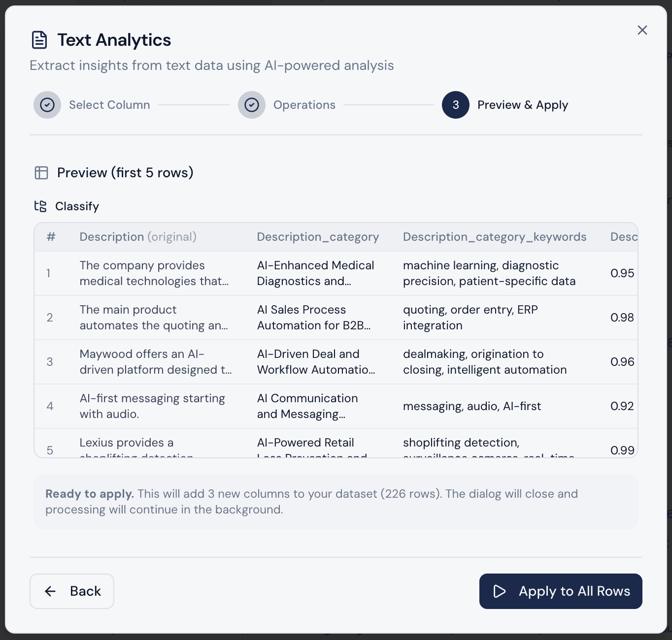Click the Maywood description cell in row 3
The width and height of the screenshot is (672, 640).
coord(155,362)
